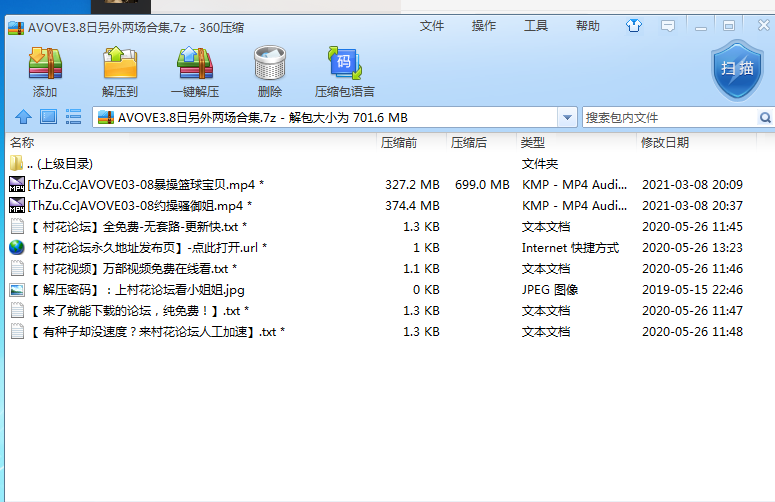The height and width of the screenshot is (502, 775).
Task: Sort by the 压缩前 size column header
Action: click(x=399, y=143)
